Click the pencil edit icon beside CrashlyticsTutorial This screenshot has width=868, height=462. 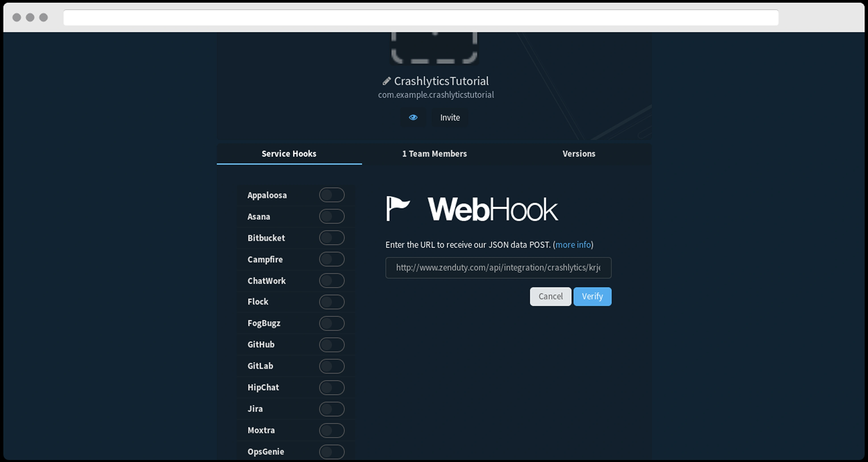pos(387,81)
